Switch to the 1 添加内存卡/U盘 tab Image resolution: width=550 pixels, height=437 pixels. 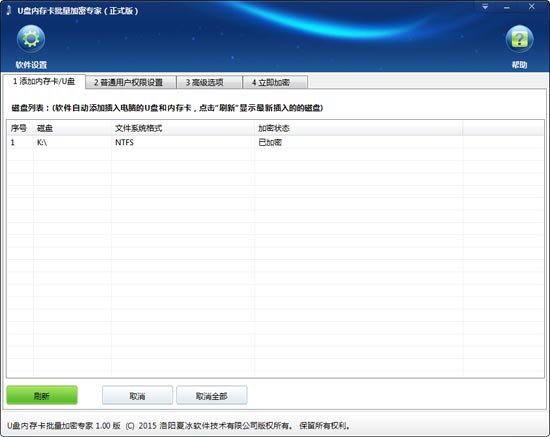[x=44, y=82]
